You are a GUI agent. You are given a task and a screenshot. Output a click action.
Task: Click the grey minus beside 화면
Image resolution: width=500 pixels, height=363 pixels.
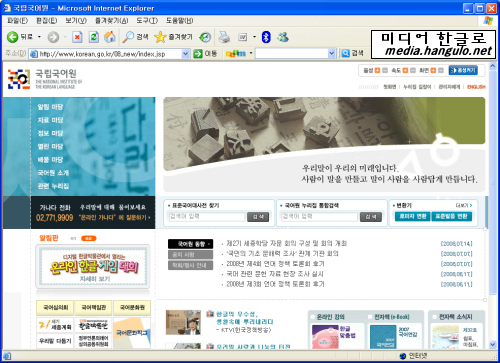coord(441,70)
